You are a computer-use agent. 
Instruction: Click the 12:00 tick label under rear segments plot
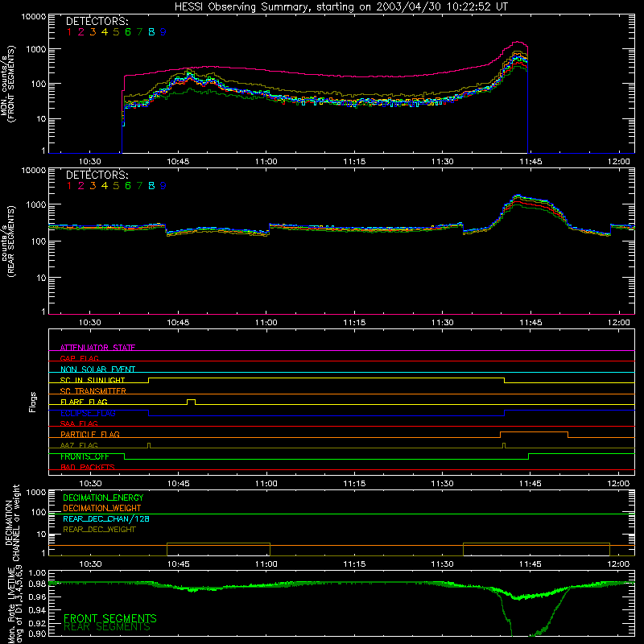tap(618, 323)
